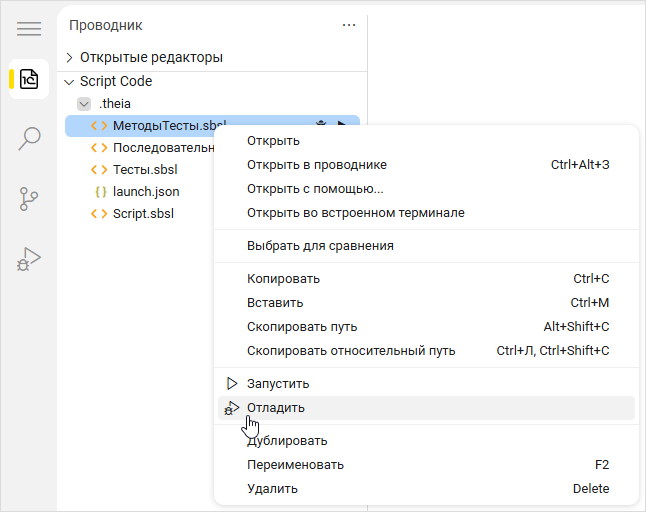Select Скопировать путь menu entry
646x512 pixels.
click(x=302, y=327)
